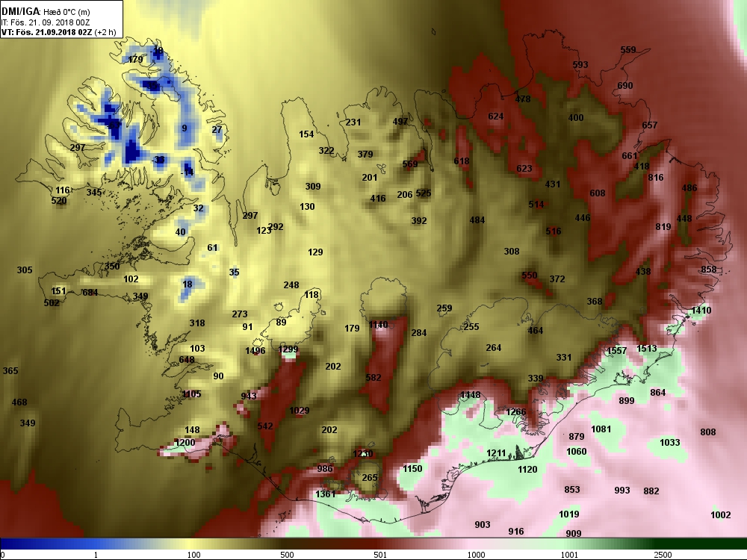This screenshot has height=560, width=747.
Task: Click the map value '322'
Action: [x=326, y=151]
